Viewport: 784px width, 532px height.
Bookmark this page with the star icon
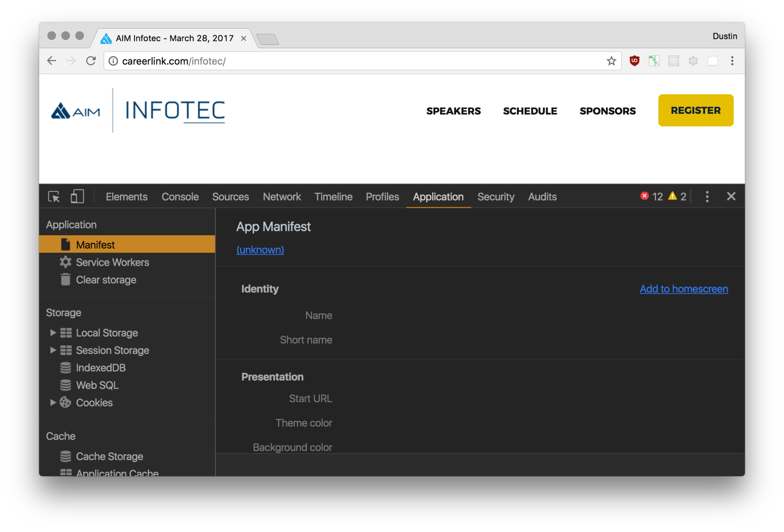pos(611,61)
